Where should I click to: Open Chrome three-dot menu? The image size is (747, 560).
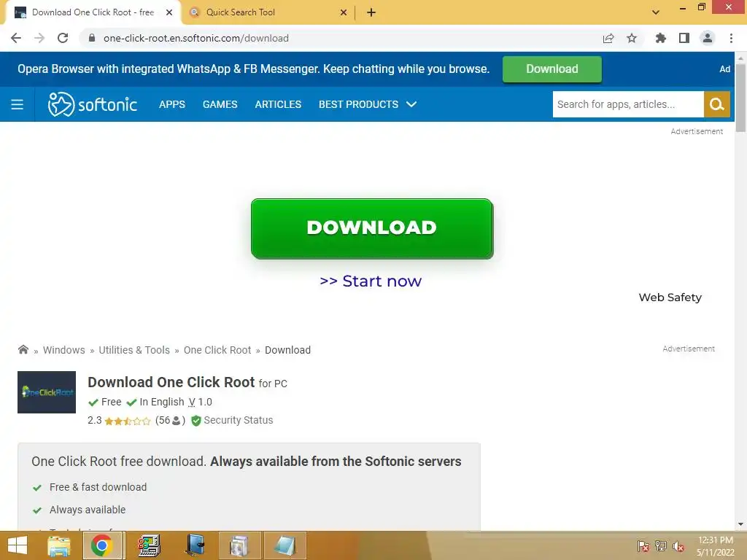coord(731,38)
